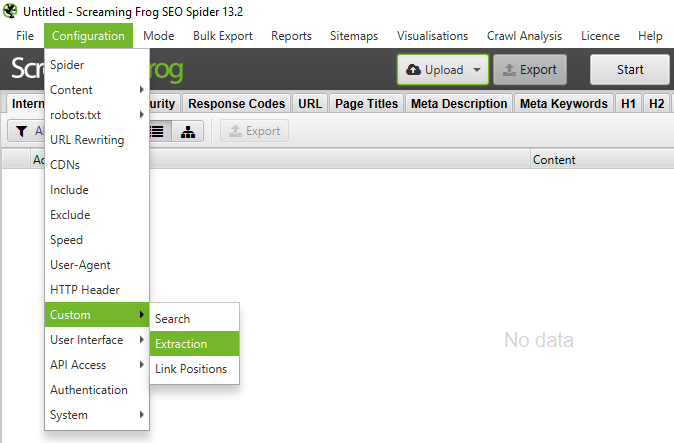Screen dimensions: 674x443
Task: Expand the robots.txt submenu
Action: pos(97,115)
